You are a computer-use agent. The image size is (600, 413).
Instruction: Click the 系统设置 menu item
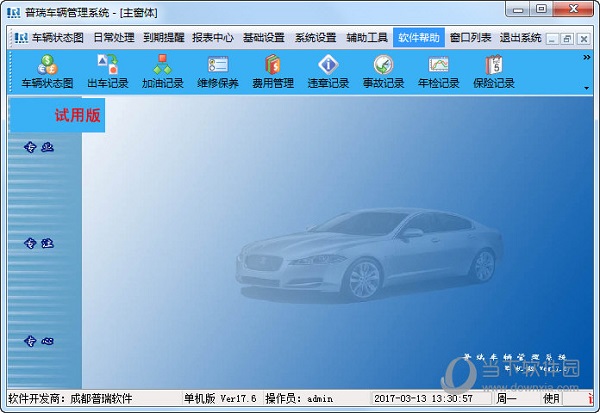coord(316,38)
